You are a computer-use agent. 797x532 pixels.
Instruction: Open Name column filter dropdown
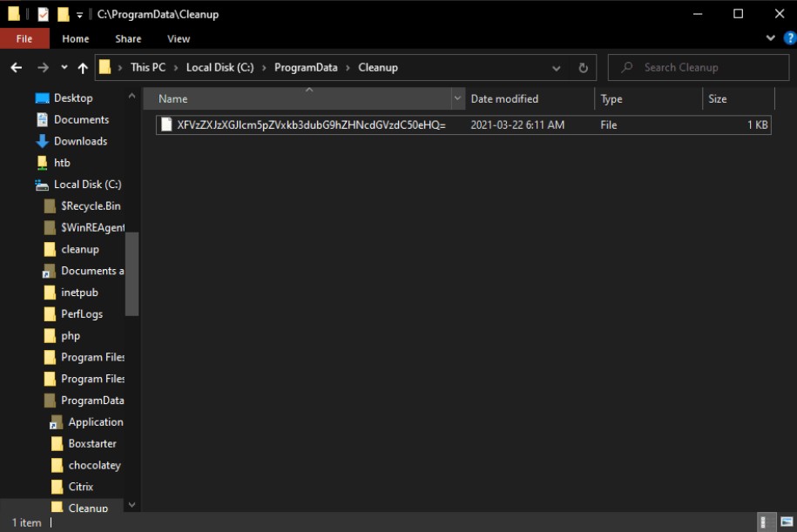click(457, 98)
